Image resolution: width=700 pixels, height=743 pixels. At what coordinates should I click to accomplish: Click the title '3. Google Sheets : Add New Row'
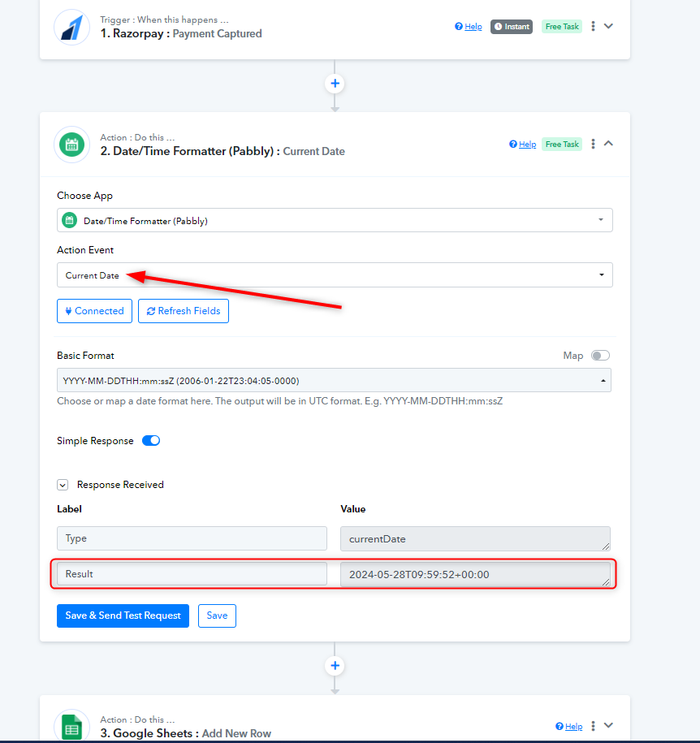(185, 733)
